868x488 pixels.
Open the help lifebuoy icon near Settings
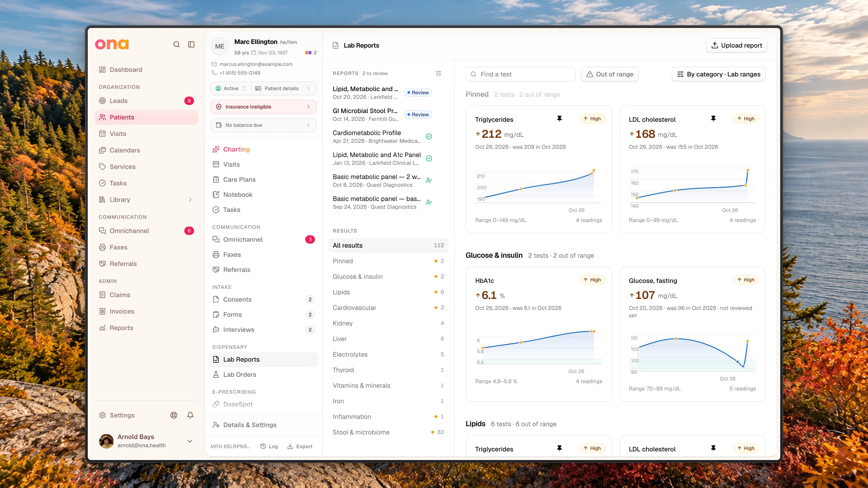tap(174, 415)
